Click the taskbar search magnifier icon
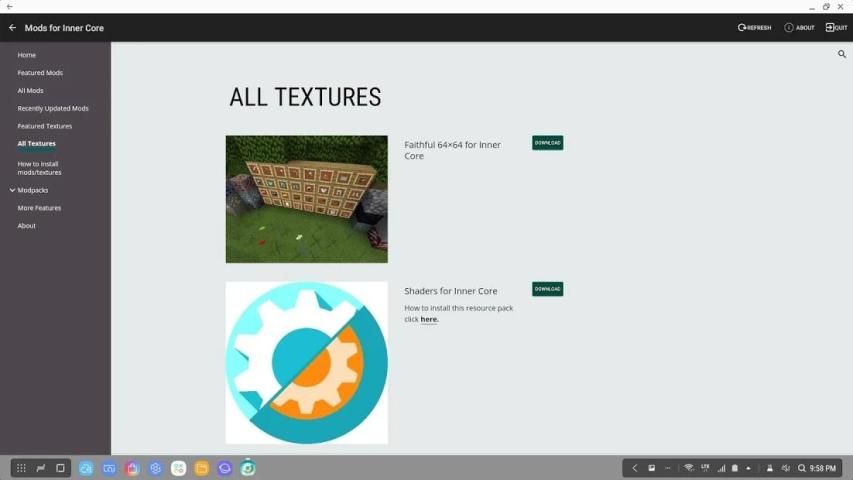The height and width of the screenshot is (480, 853). click(802, 468)
